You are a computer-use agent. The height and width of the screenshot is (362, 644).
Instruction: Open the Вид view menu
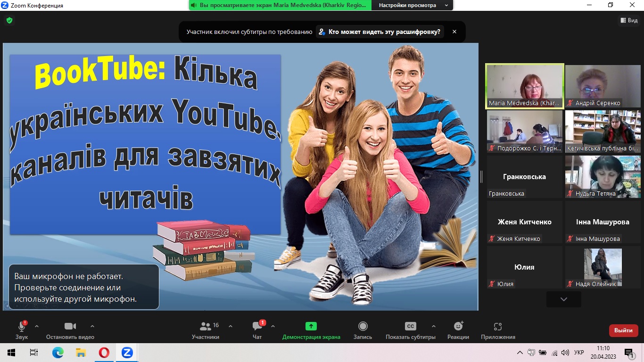628,20
